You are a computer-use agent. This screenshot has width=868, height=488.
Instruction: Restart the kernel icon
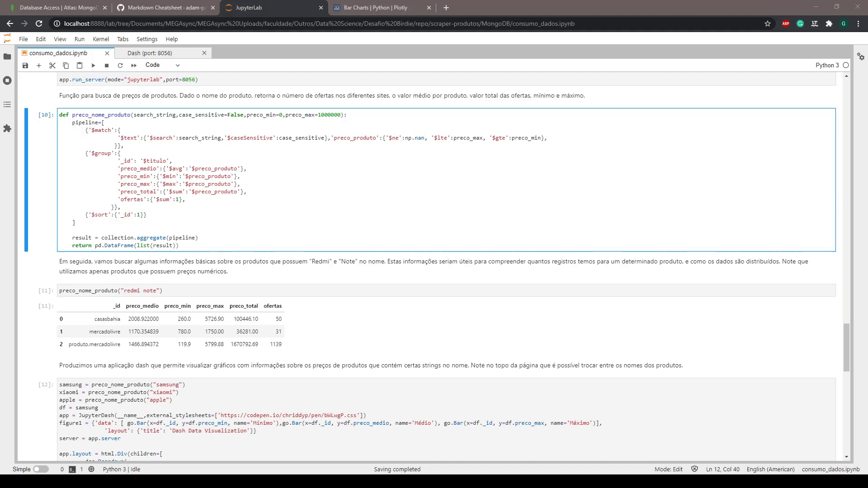click(x=120, y=66)
